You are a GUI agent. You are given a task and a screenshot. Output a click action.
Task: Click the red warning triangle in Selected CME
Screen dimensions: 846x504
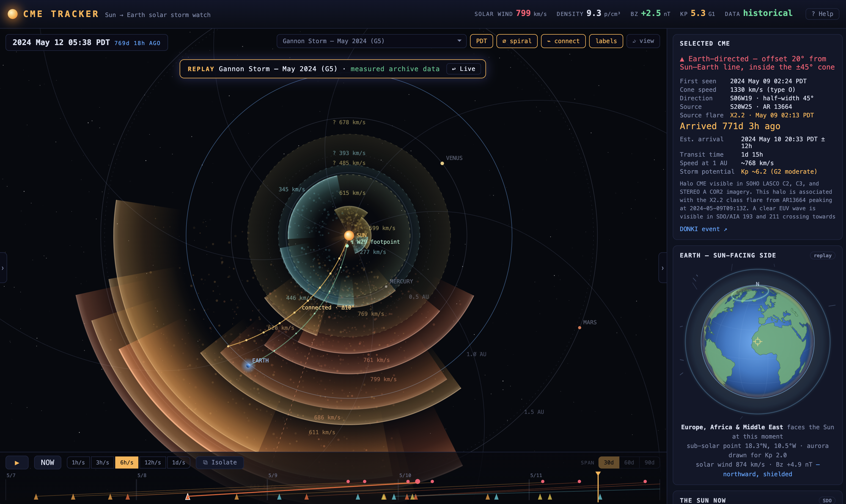(682, 59)
